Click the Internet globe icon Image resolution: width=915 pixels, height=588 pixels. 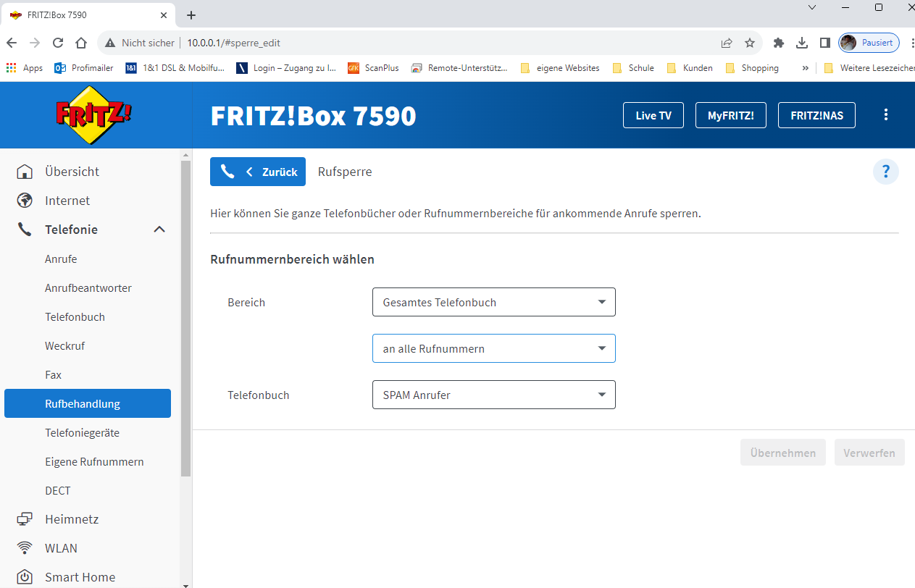[x=25, y=201]
